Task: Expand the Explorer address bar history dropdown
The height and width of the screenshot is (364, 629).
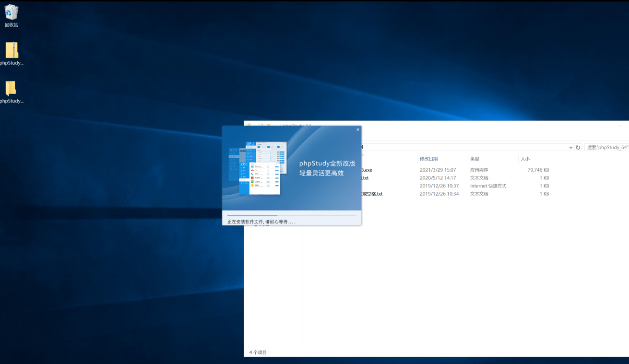Action: coord(570,148)
